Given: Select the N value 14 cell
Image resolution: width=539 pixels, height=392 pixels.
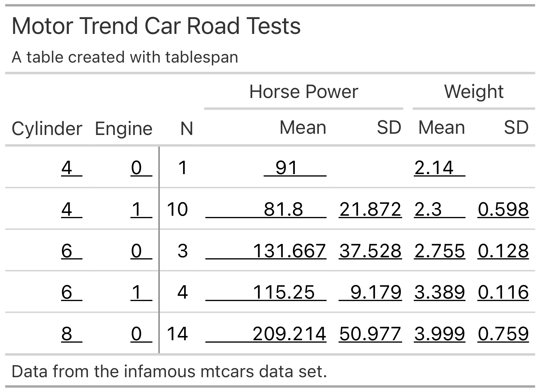Looking at the screenshot, I should point(177,334).
